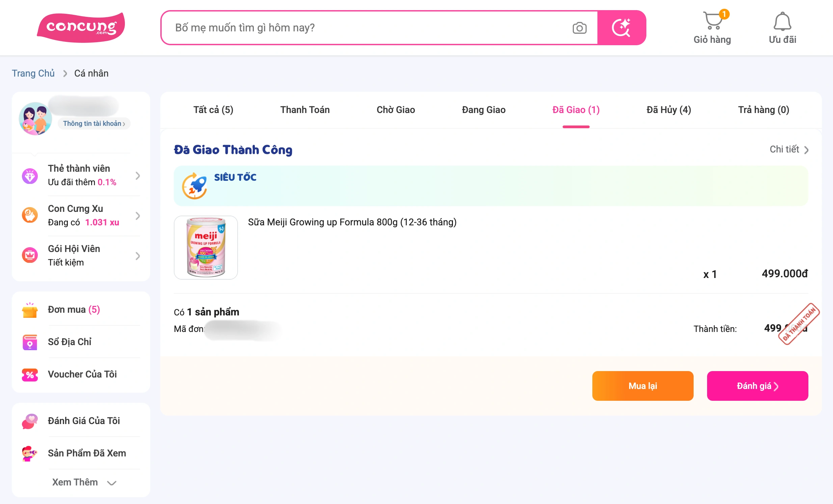
Task: Expand the Xem Thêm menu
Action: point(84,482)
